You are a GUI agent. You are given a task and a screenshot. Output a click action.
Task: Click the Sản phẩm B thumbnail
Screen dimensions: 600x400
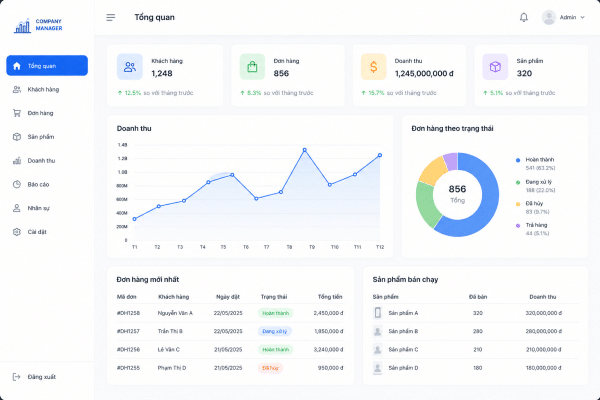(x=378, y=331)
